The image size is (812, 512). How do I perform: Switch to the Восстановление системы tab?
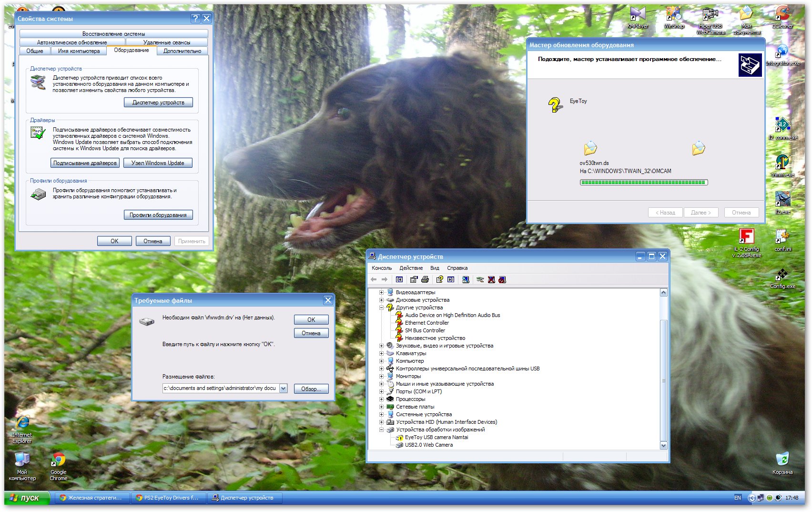[x=113, y=34]
